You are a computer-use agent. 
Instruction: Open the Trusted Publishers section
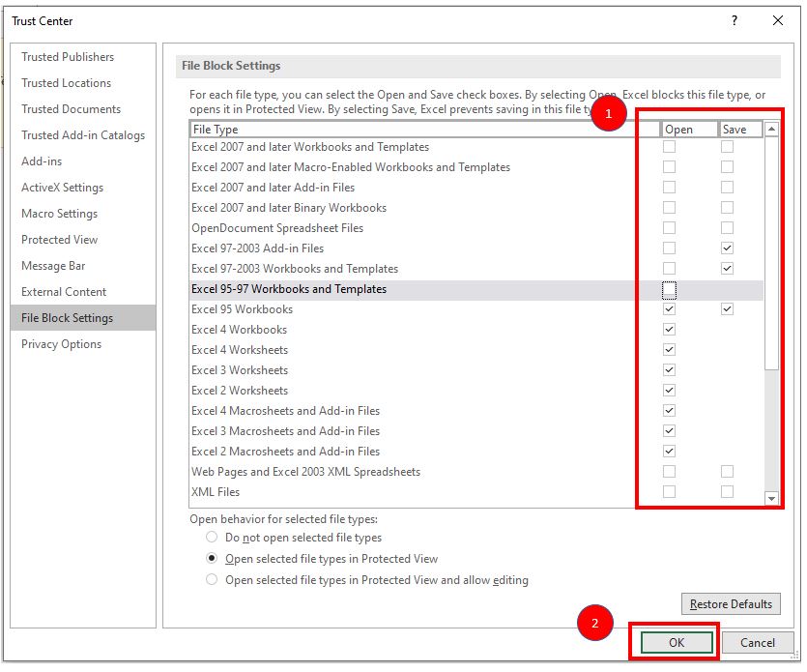[68, 57]
